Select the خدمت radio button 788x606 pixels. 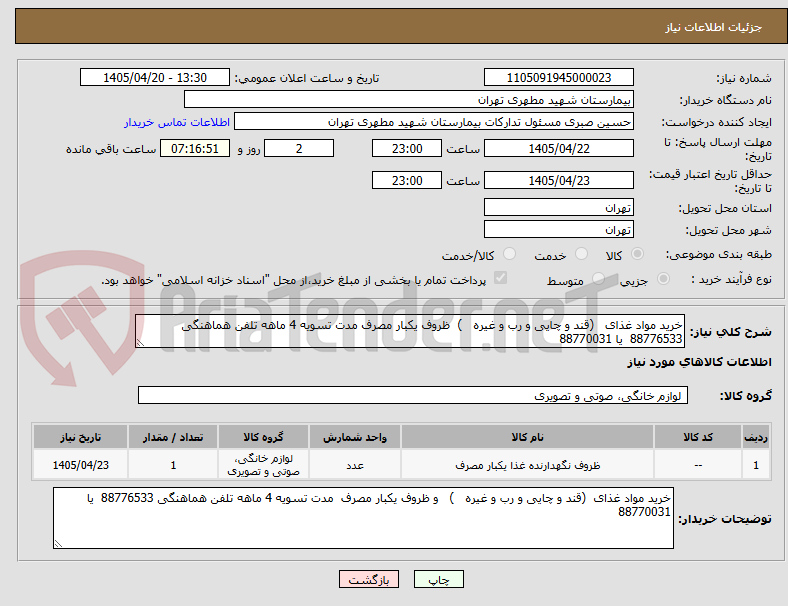coord(581,254)
